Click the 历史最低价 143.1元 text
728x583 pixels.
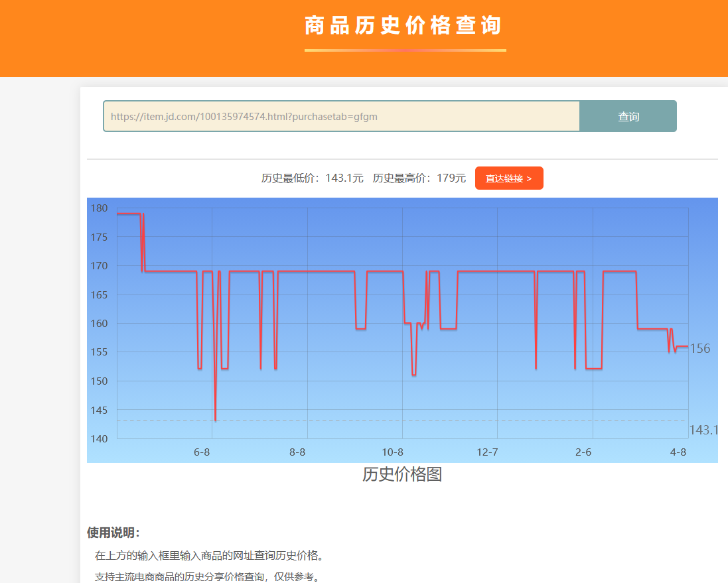[x=312, y=178]
